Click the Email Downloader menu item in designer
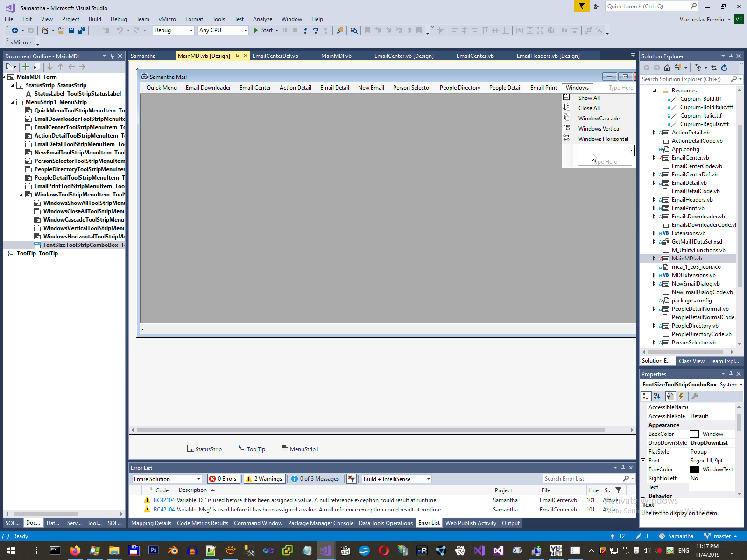 click(x=208, y=88)
